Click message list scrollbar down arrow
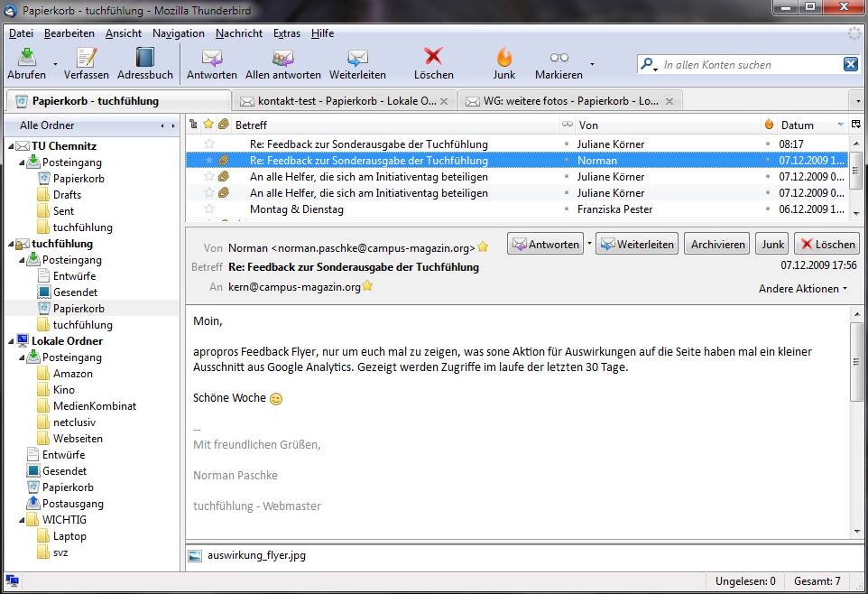The image size is (868, 594). coord(856,213)
